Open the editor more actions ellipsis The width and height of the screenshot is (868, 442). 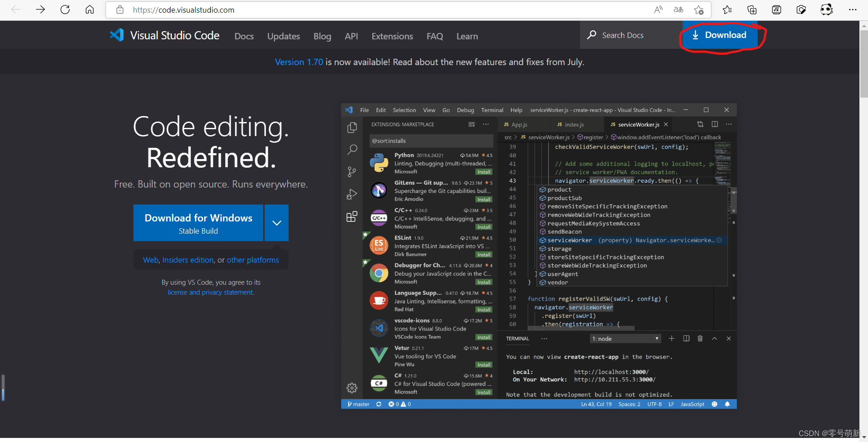point(729,124)
